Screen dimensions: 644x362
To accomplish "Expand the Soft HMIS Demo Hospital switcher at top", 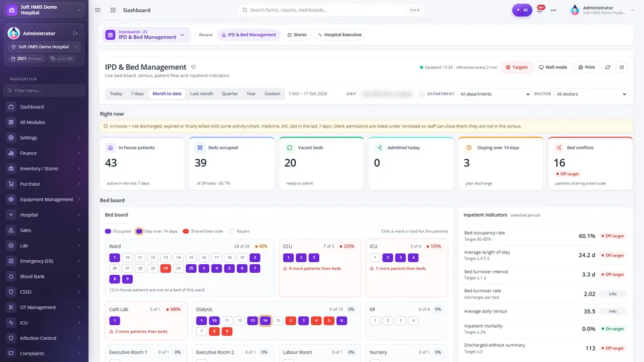I will 44,10.
